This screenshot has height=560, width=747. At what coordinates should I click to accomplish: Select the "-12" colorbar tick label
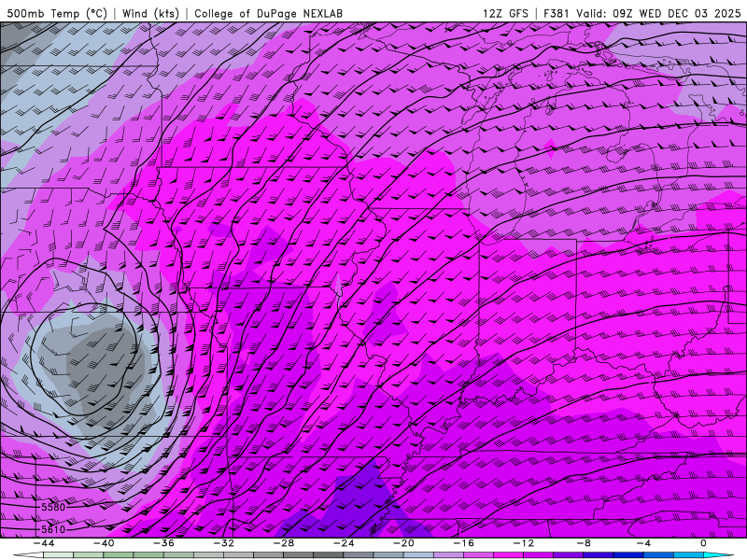tap(524, 543)
